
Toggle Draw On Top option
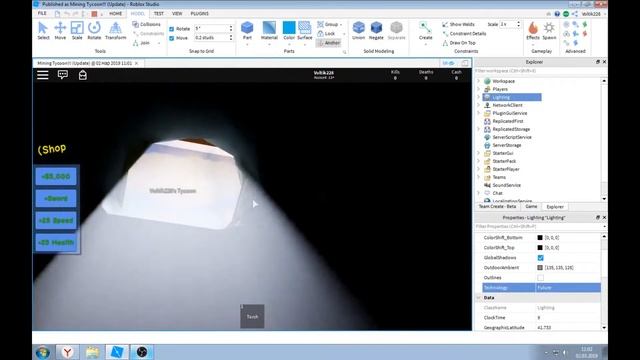pyautogui.click(x=459, y=43)
